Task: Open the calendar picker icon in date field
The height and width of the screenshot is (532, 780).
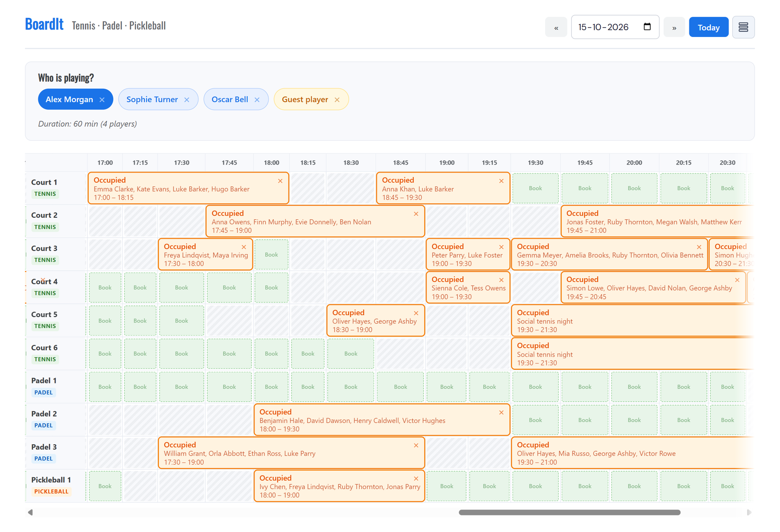Action: pos(647,27)
